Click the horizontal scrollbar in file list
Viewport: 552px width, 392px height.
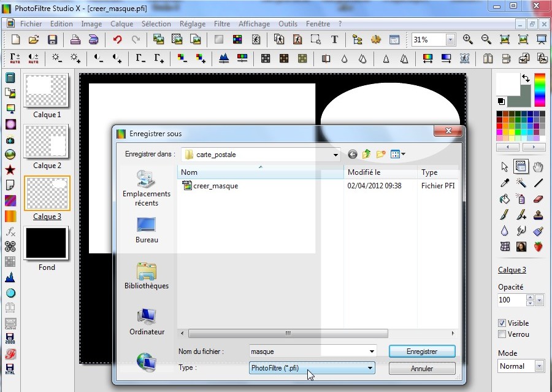click(288, 333)
